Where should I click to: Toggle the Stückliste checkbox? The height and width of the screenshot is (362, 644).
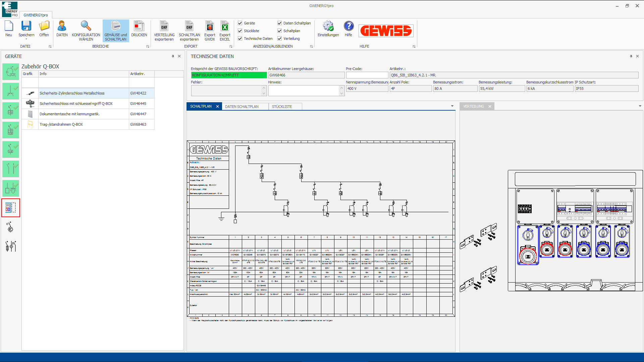[x=240, y=31]
